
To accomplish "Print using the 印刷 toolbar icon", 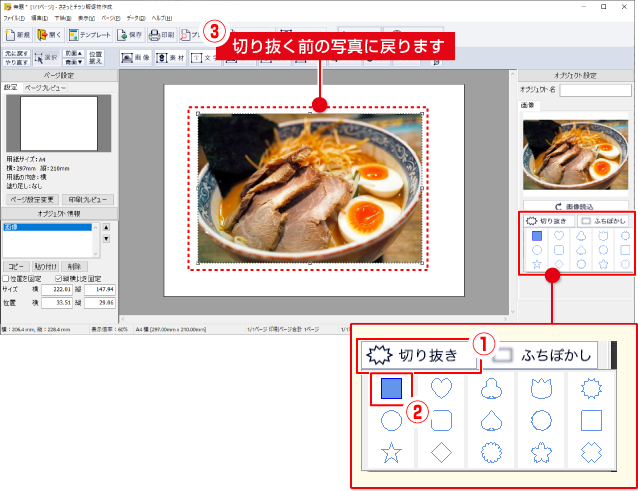I will tap(162, 35).
